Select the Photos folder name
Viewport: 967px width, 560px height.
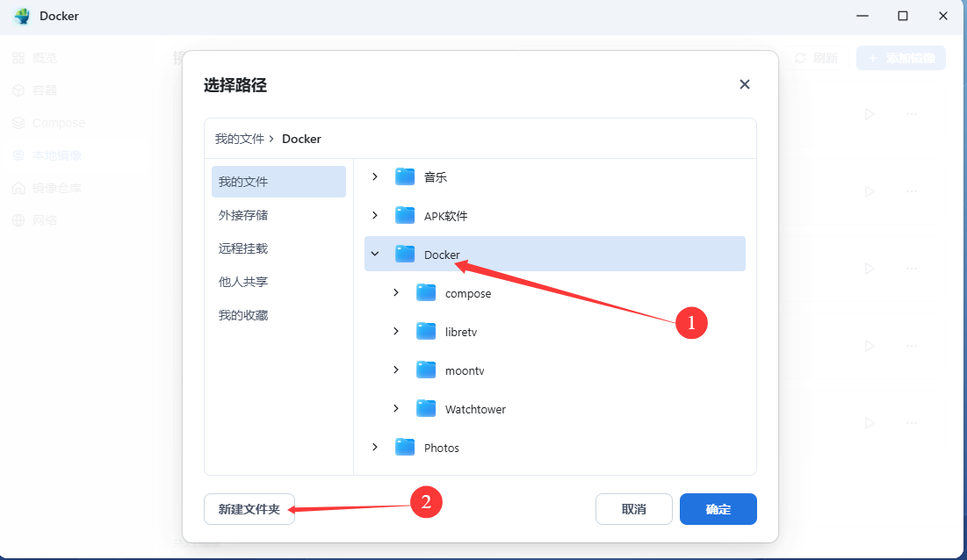click(442, 448)
